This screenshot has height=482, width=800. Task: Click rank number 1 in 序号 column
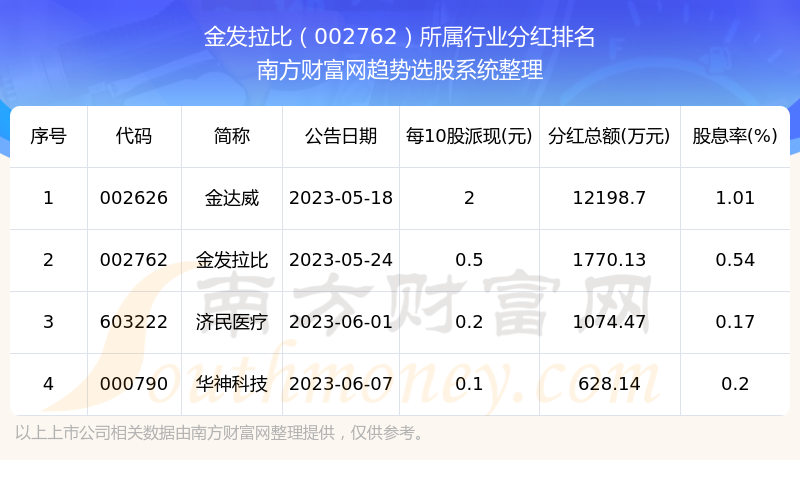click(48, 198)
